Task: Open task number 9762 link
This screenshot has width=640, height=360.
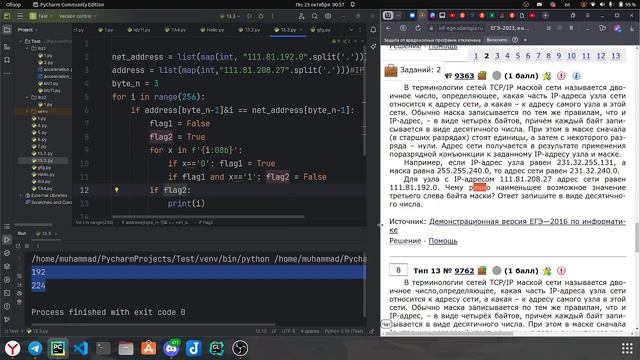Action: [464, 271]
